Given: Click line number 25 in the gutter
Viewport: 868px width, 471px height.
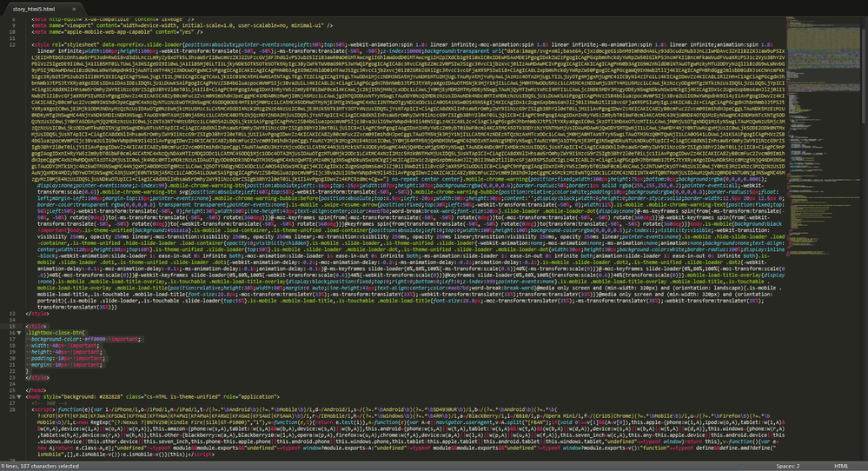Looking at the screenshot, I should (x=12, y=390).
